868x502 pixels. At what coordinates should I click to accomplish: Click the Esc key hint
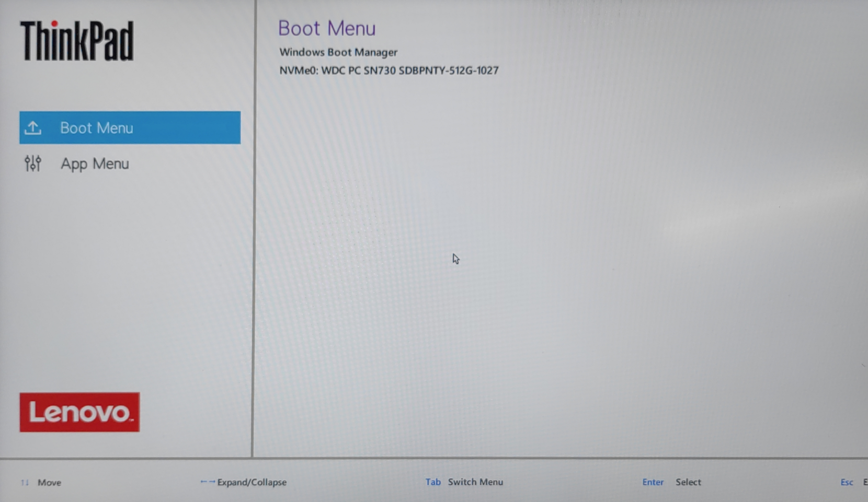(x=847, y=482)
